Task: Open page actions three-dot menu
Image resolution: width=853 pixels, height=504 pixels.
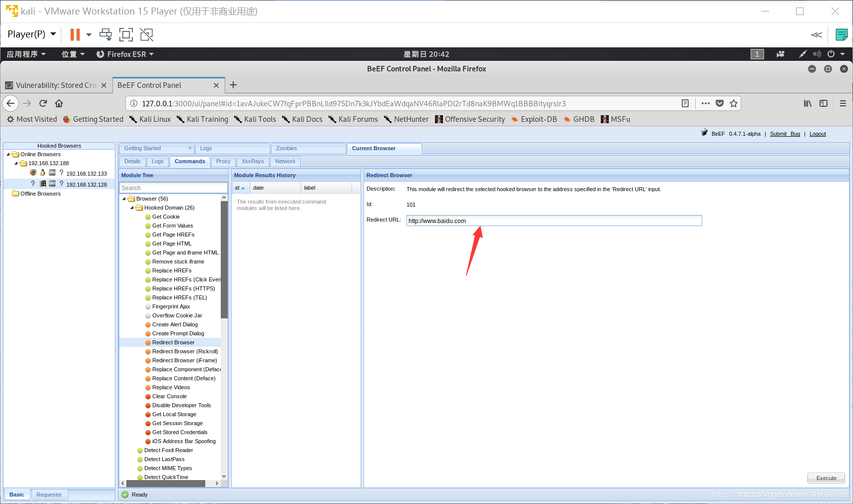Action: click(x=705, y=103)
